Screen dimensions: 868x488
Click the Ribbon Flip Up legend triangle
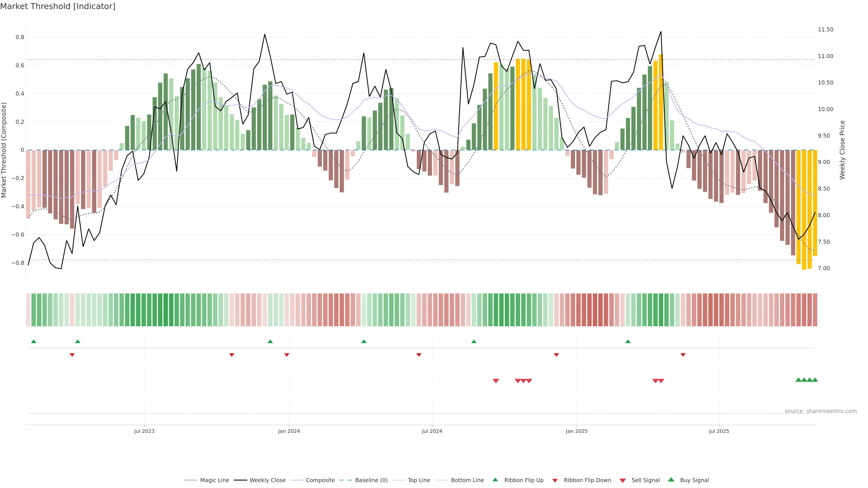(495, 480)
